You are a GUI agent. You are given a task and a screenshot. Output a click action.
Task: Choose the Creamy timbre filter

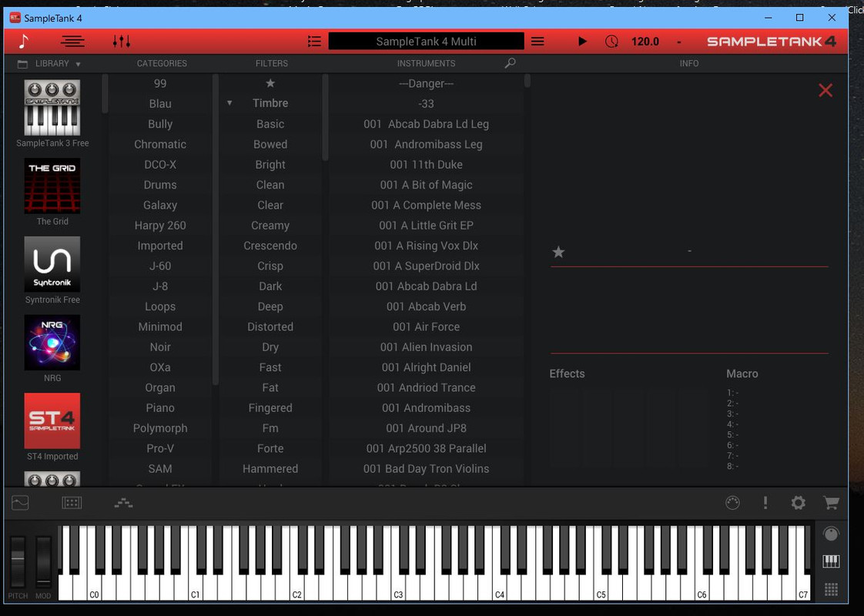(270, 226)
